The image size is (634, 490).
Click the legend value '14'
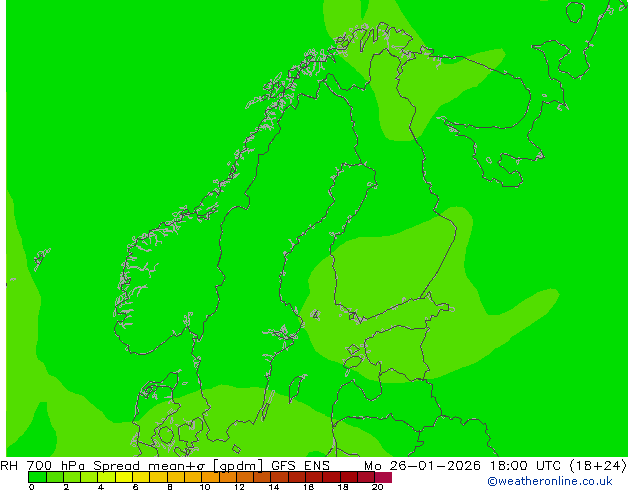274,487
